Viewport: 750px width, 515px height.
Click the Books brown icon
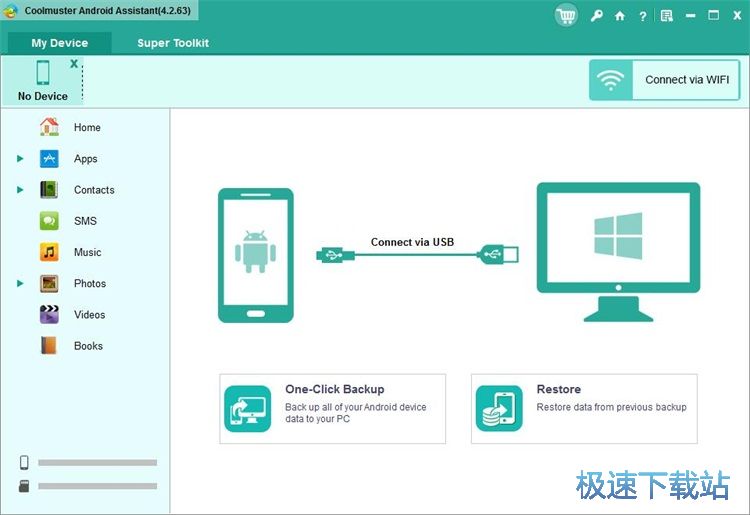click(x=49, y=346)
